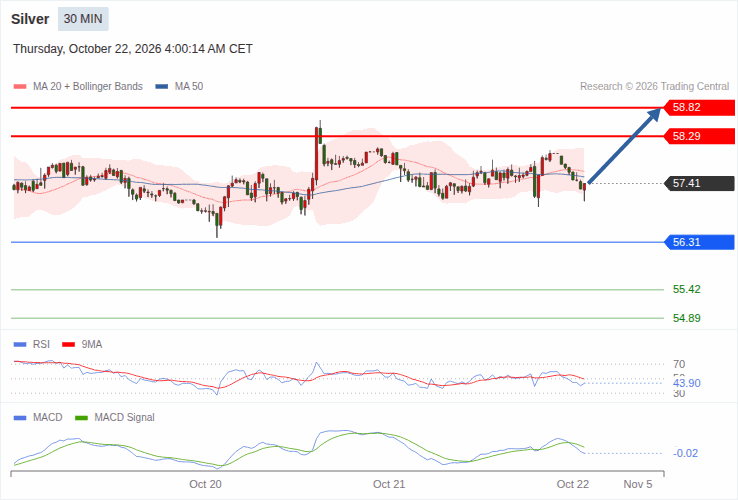Click the blue MACD legend marker
This screenshot has height=500, width=738.
(20, 418)
